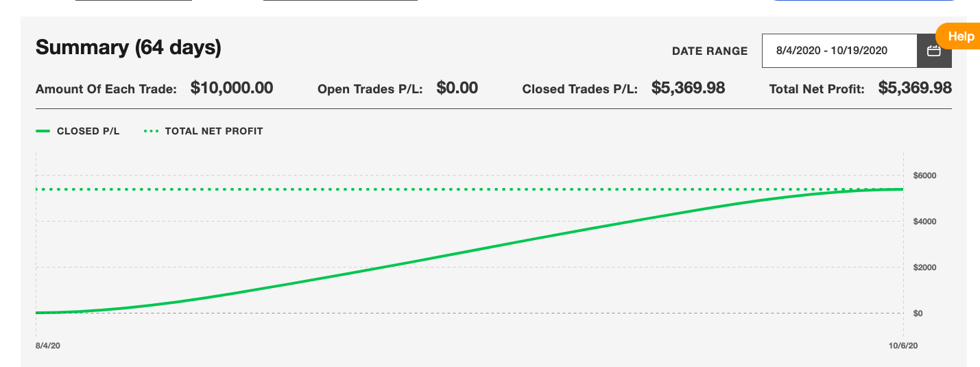Click the $6000 y-axis label
This screenshot has width=980, height=367.
point(924,176)
